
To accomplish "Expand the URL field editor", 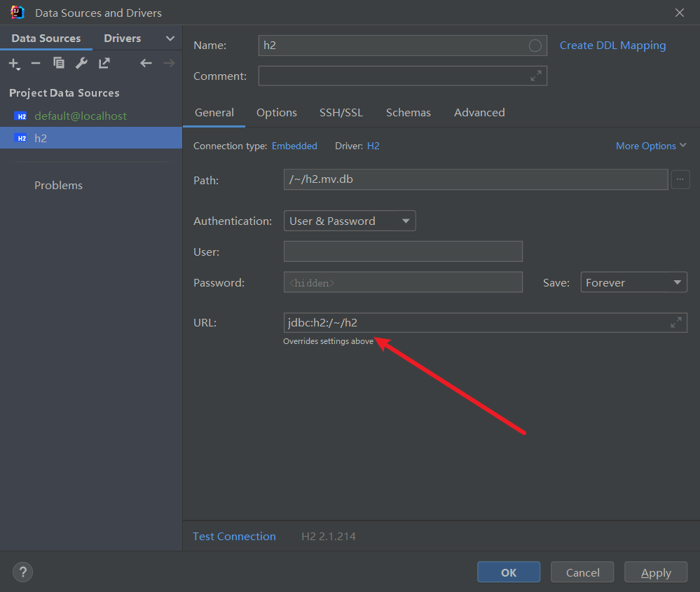I will click(x=676, y=322).
